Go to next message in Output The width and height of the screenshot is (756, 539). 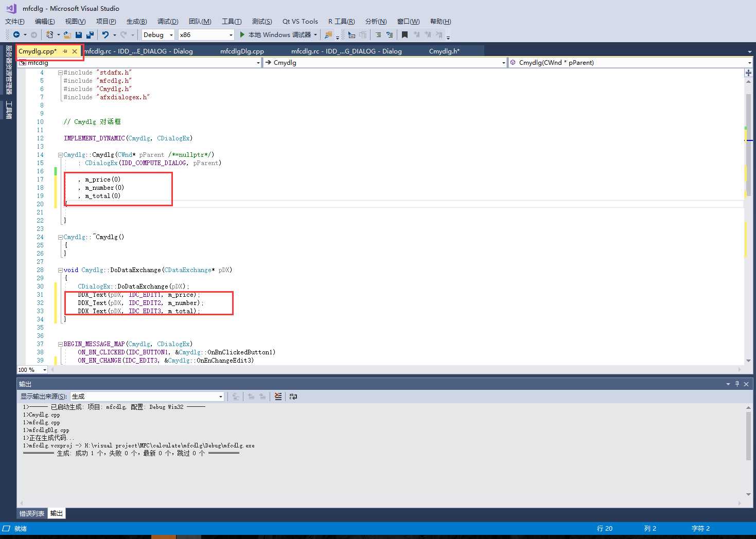point(262,397)
